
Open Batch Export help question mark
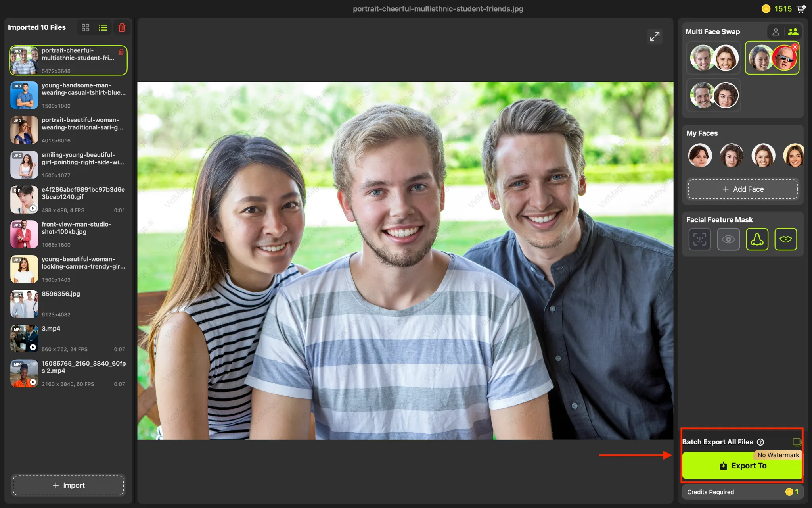[x=760, y=442]
